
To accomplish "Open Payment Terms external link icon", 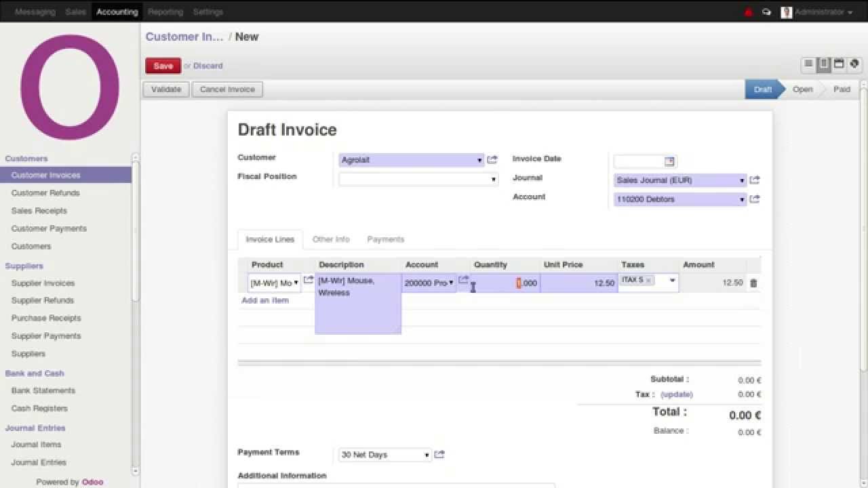I will click(439, 455).
